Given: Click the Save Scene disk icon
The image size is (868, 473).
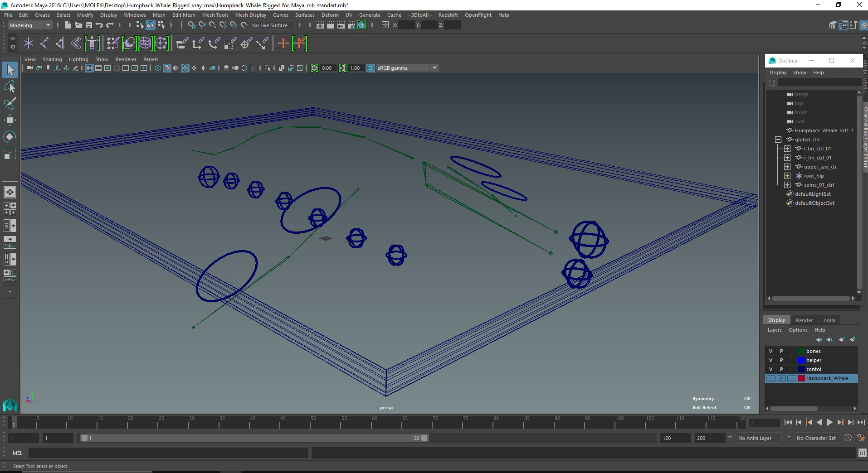Looking at the screenshot, I should point(89,25).
